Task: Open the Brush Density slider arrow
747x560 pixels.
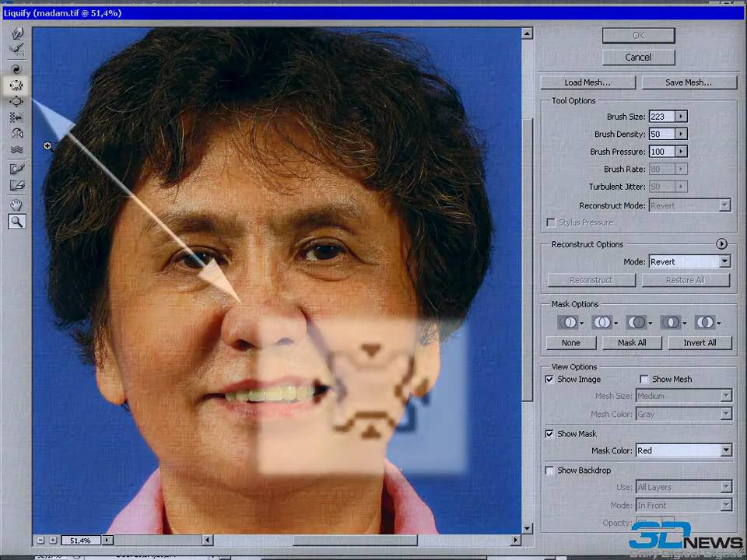Action: click(x=682, y=135)
